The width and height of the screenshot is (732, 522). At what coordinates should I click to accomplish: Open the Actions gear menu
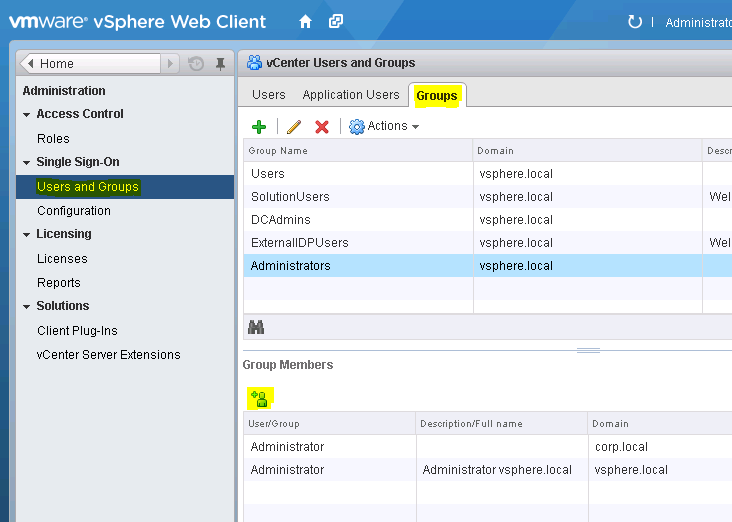384,126
